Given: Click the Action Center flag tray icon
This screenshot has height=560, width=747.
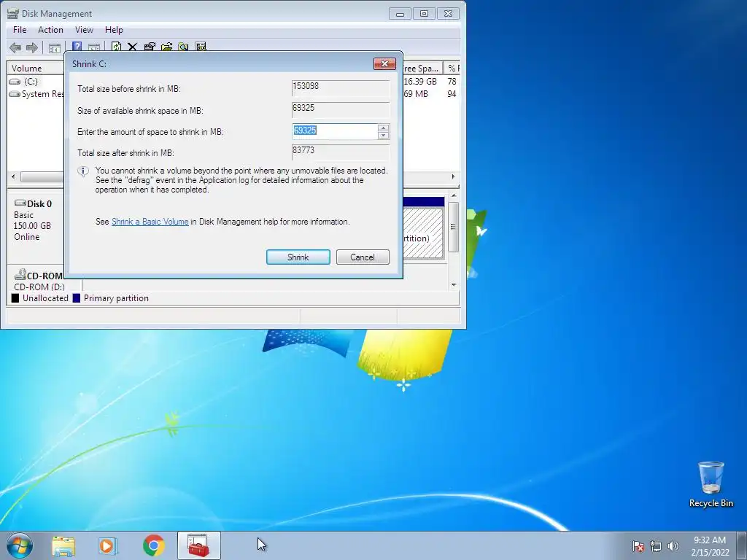Looking at the screenshot, I should pyautogui.click(x=638, y=546).
